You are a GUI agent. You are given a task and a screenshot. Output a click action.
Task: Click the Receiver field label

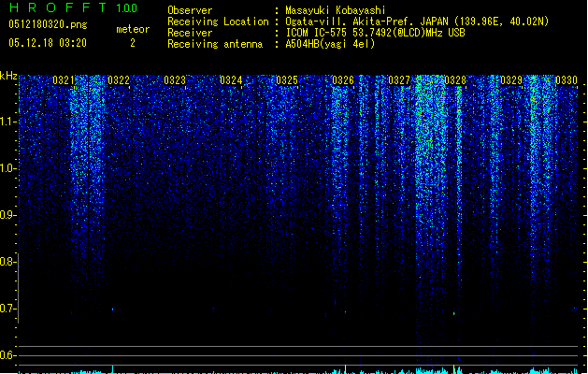pos(190,33)
